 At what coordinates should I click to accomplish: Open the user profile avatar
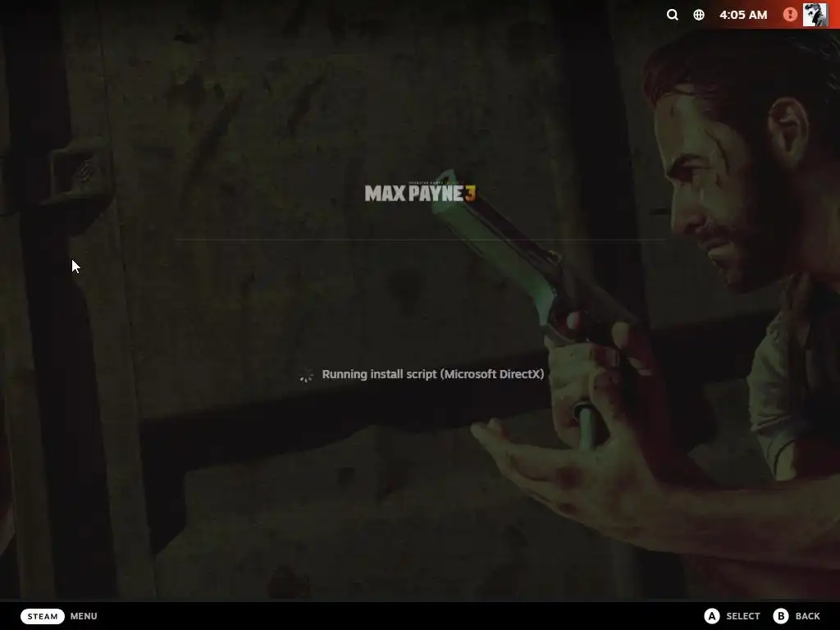[x=815, y=15]
